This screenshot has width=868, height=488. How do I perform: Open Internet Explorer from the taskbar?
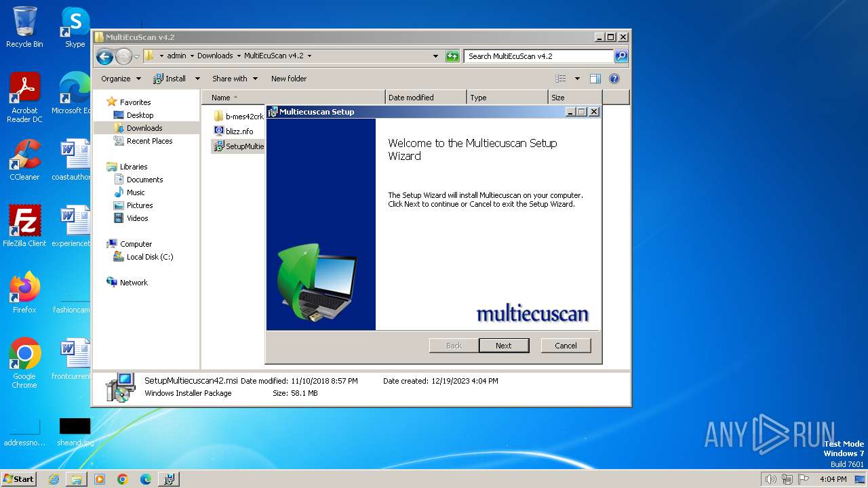pos(54,479)
